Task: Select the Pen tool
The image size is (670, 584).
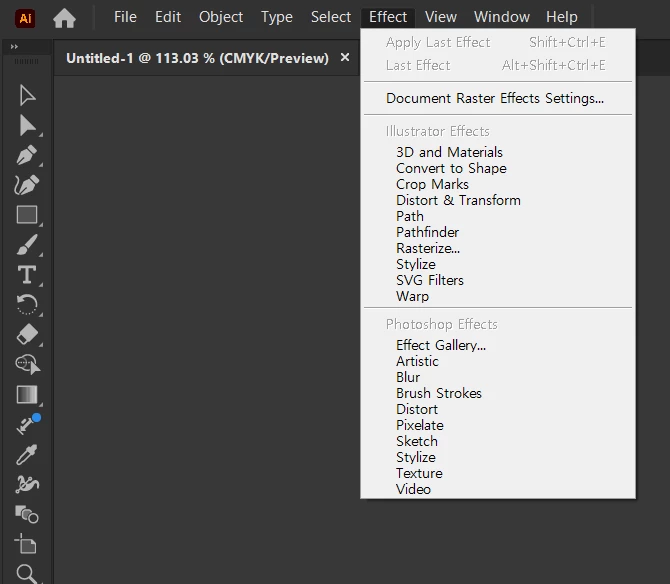Action: 27,155
